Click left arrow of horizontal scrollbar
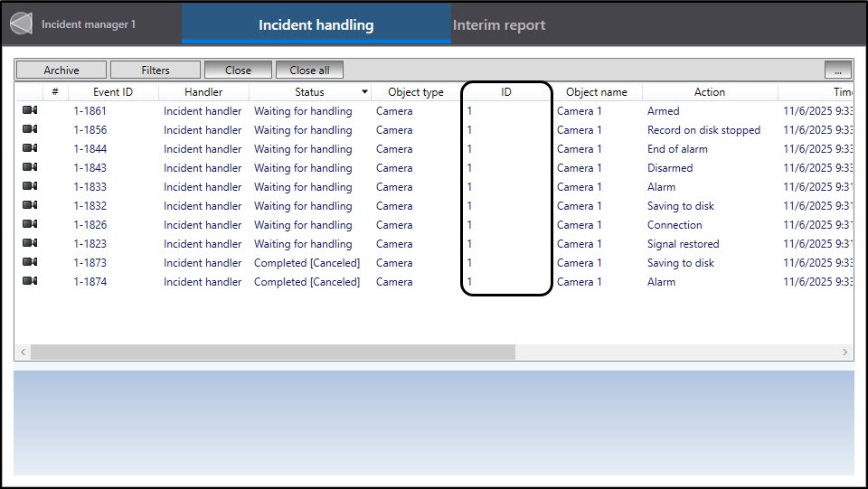Viewport: 868px width, 489px height. (x=23, y=352)
